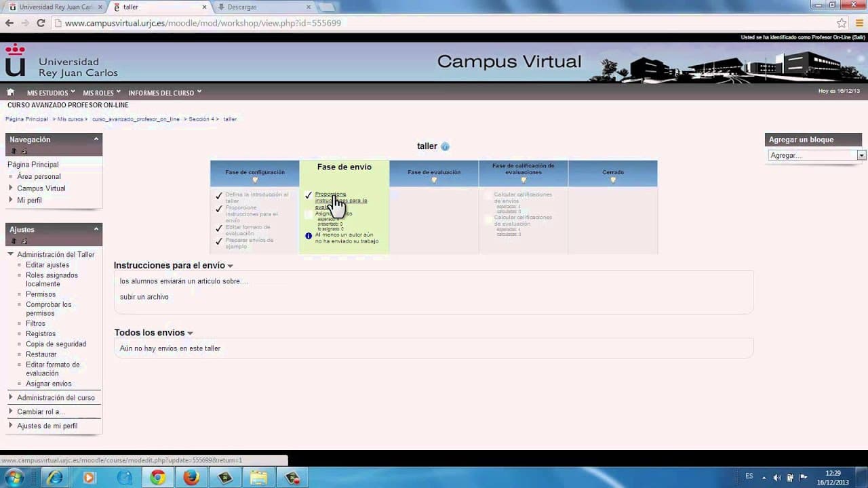Image resolution: width=868 pixels, height=488 pixels.
Task: Open MIS ROLES menu
Action: [102, 93]
